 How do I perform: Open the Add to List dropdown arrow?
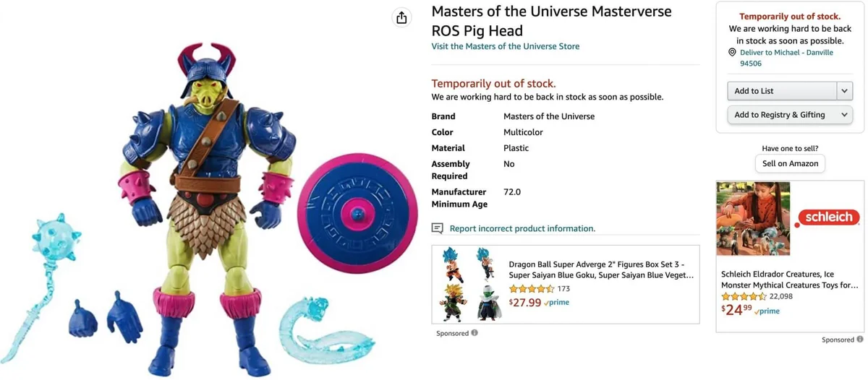(x=844, y=90)
